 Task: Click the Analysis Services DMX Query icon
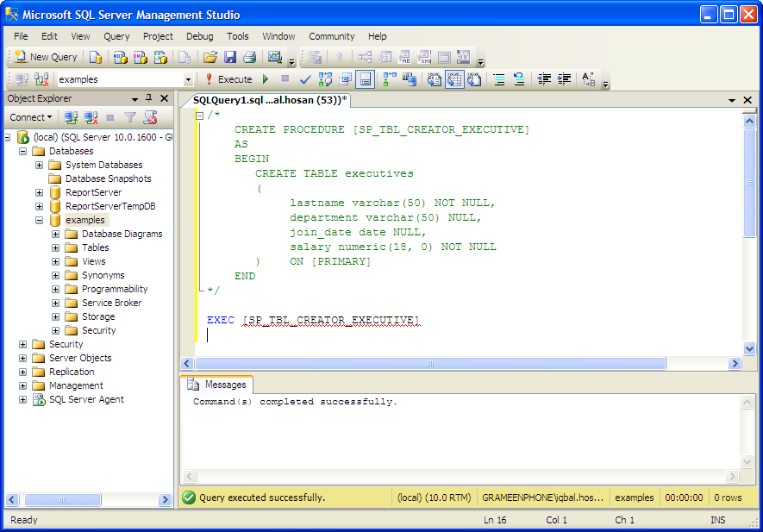tap(141, 57)
